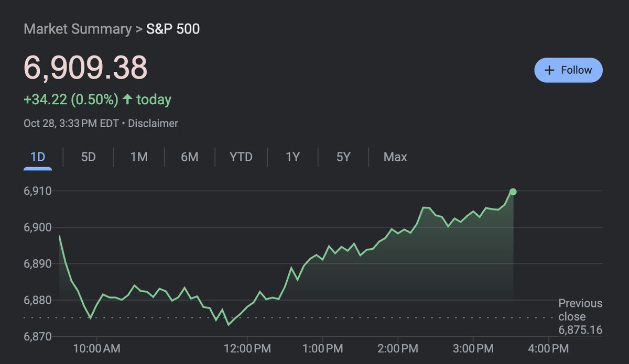Switch to the 6M tab
The image size is (629, 364).
(189, 157)
